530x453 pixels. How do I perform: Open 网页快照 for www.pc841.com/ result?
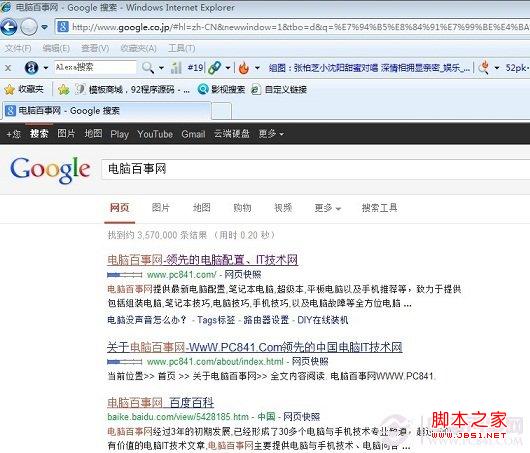click(x=243, y=275)
